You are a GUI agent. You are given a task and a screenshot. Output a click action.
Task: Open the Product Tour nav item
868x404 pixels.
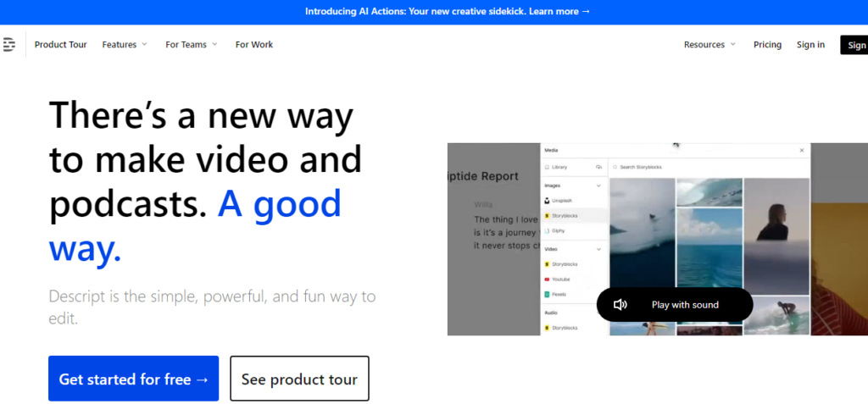click(x=60, y=45)
